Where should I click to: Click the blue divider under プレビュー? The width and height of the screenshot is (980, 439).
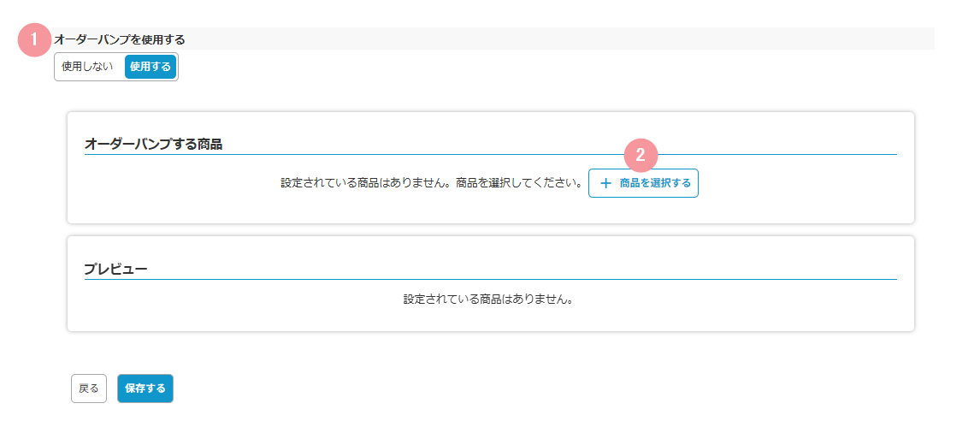pyautogui.click(x=491, y=279)
